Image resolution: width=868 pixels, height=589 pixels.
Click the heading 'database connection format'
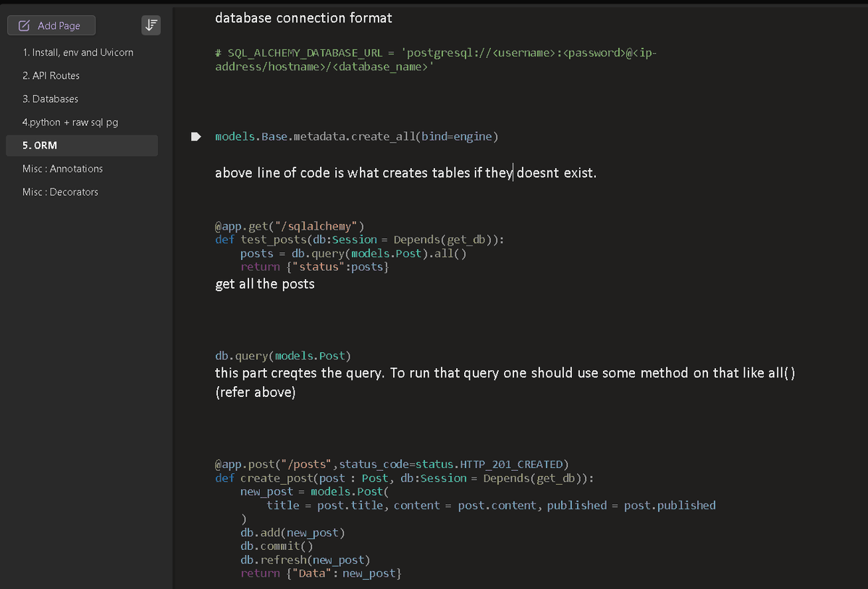303,17
